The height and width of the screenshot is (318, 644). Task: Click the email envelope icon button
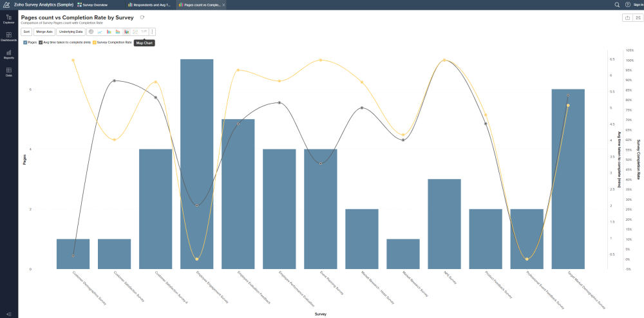[x=638, y=17]
